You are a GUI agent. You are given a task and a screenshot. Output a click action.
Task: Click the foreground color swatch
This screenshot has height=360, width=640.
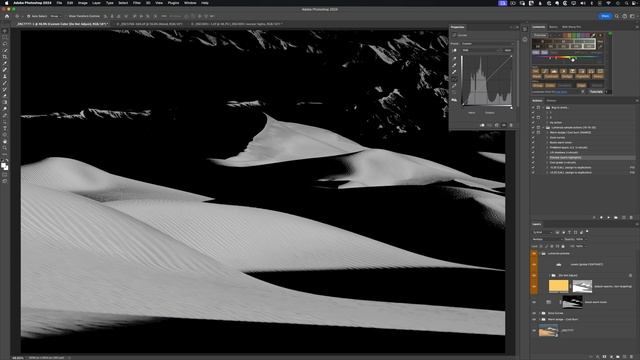4,165
